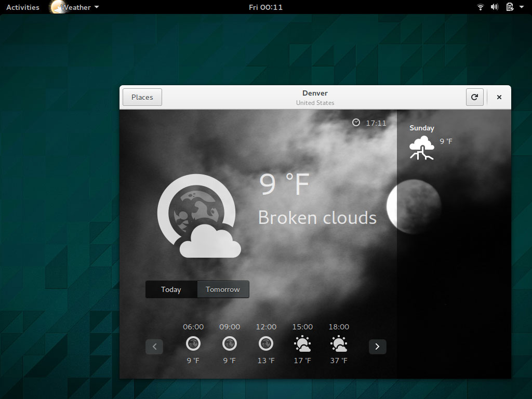Open the system menu dropdown arrow

521,7
